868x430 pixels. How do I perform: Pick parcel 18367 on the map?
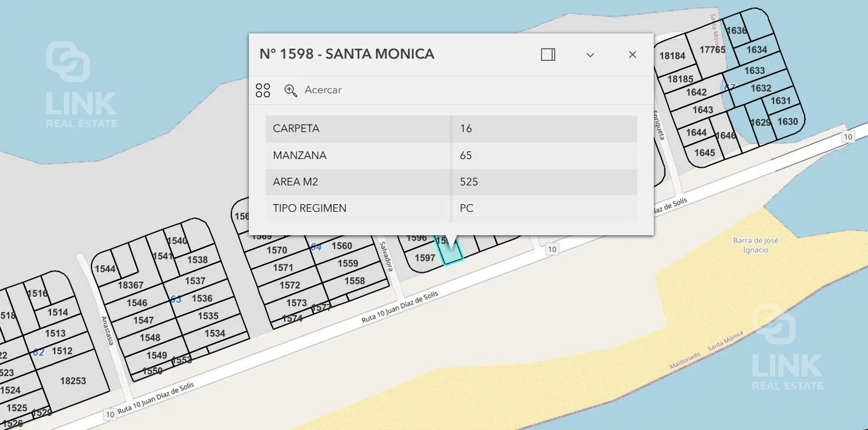tap(130, 285)
